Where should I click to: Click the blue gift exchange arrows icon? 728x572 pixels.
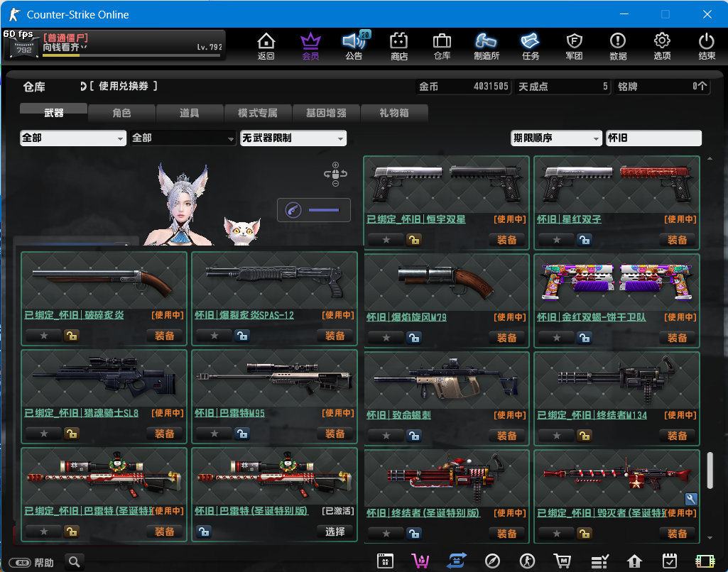(457, 561)
